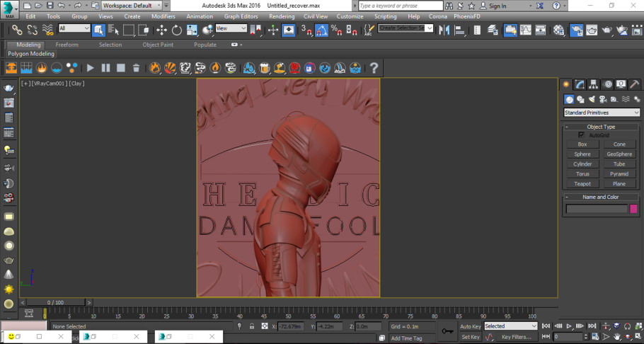
Task: Open the Modify command panel tab
Action: [x=580, y=84]
